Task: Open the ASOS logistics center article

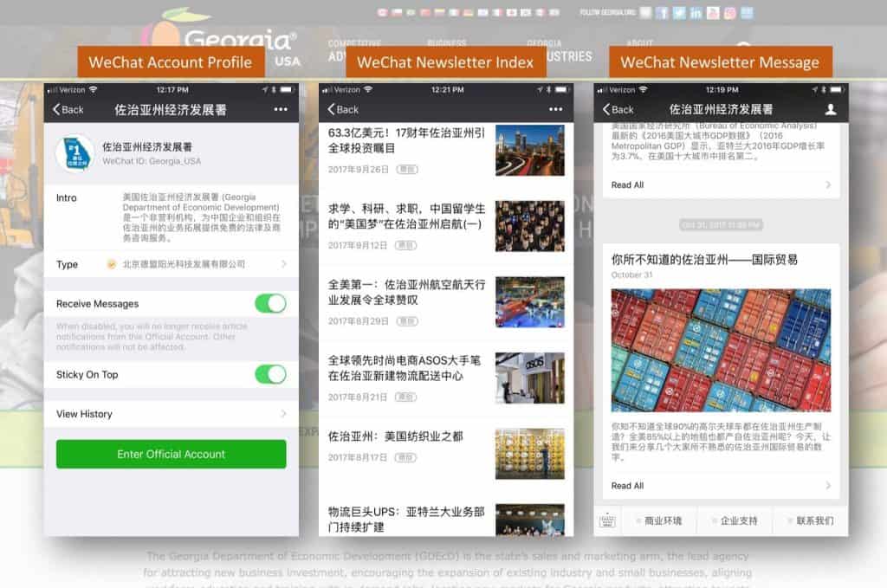Action: pos(405,367)
